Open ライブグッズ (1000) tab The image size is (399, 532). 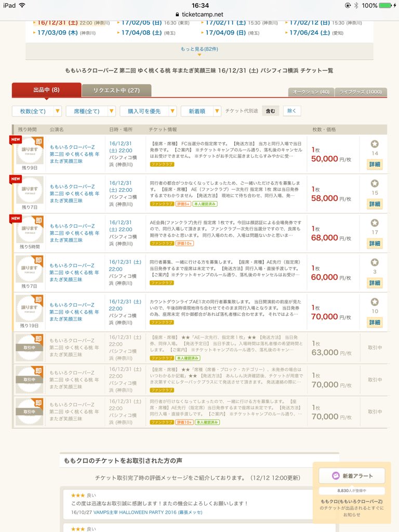tap(361, 92)
